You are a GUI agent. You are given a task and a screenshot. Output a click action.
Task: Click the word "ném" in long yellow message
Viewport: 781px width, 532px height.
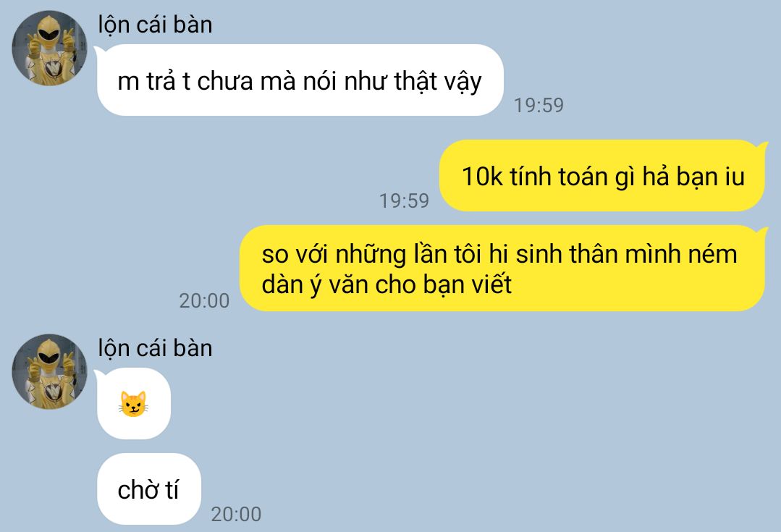tap(712, 254)
